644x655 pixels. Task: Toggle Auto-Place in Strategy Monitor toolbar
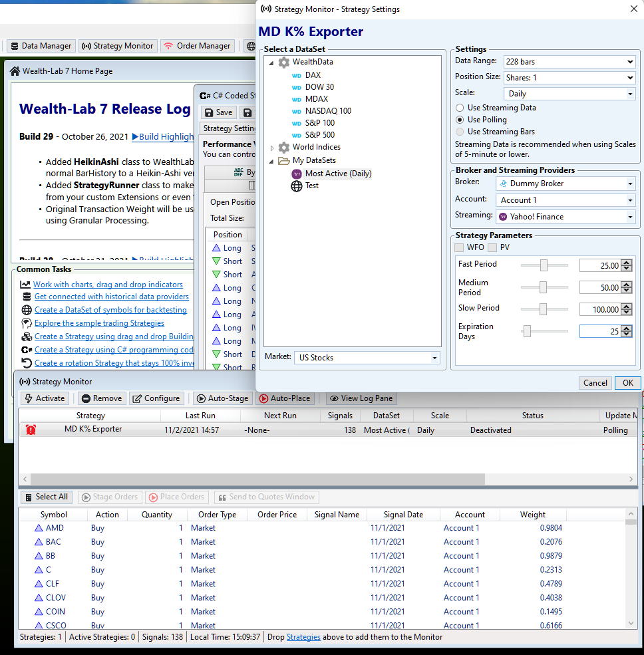coord(285,398)
